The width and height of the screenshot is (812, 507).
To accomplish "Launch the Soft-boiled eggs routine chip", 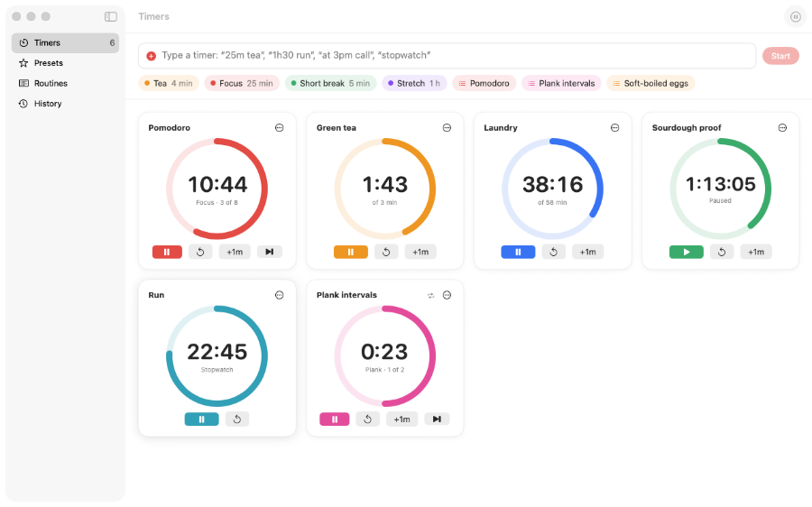I will (651, 83).
